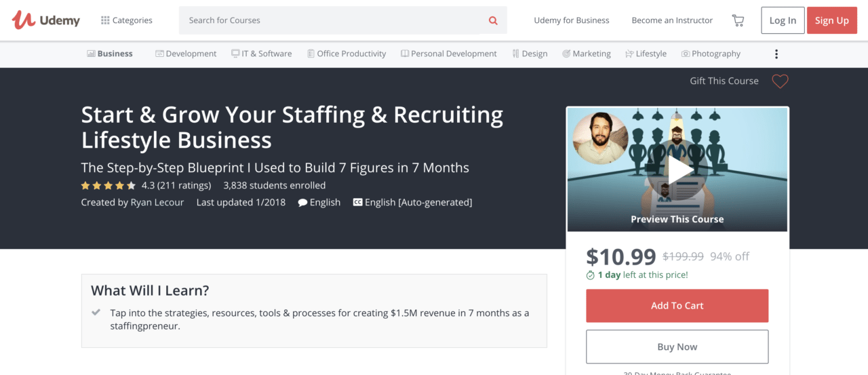
Task: Click the Add To Cart button
Action: click(x=677, y=306)
